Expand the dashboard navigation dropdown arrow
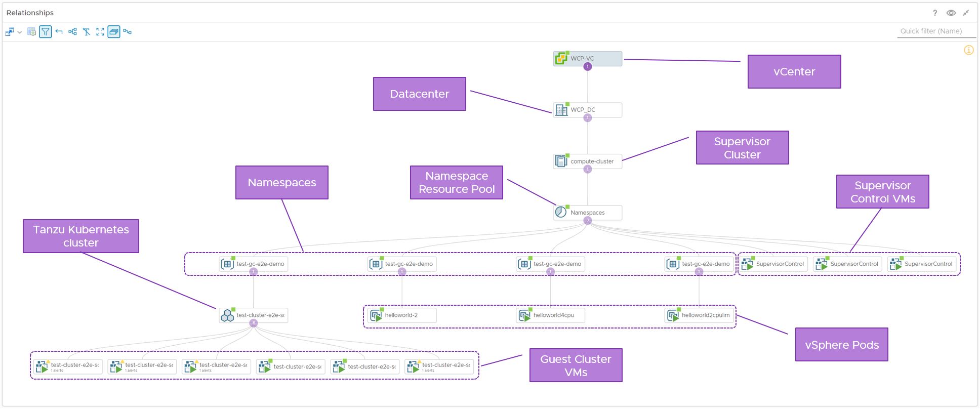Viewport: 980px width, 410px height. 20,32
